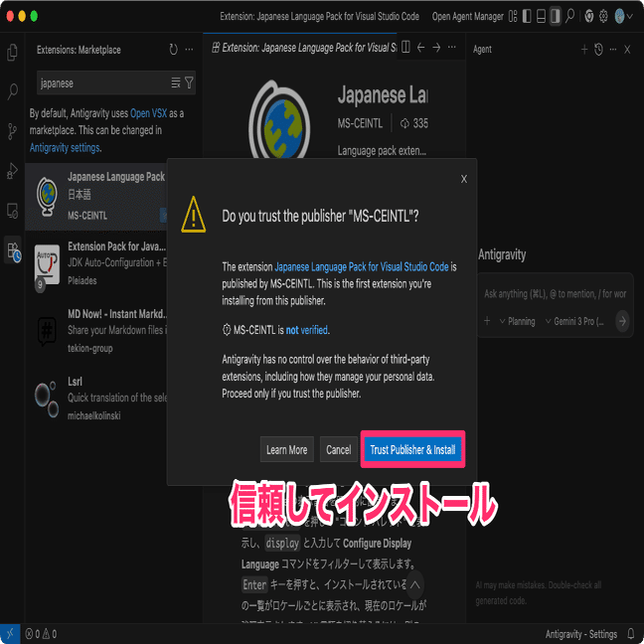
Task: Click the Ask anything chat input
Action: coord(555,294)
